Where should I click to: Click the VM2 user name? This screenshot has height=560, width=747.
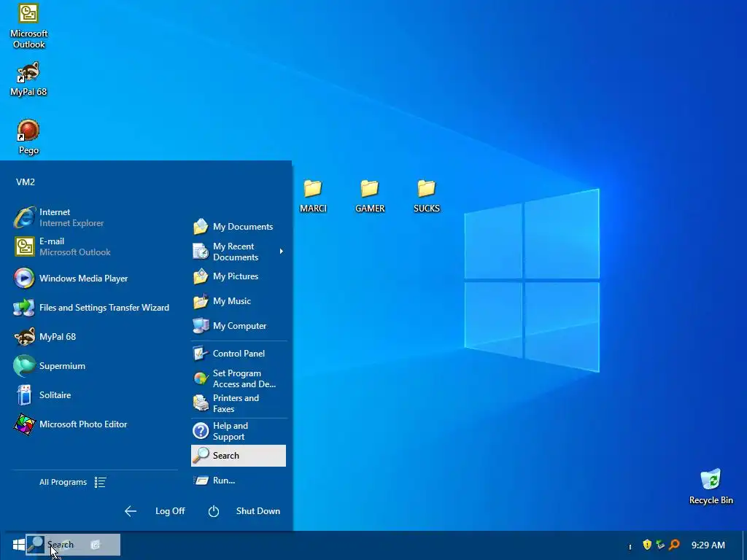click(x=26, y=182)
